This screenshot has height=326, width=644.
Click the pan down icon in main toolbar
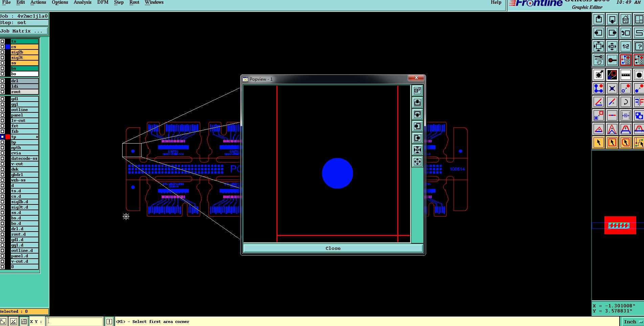click(x=612, y=19)
